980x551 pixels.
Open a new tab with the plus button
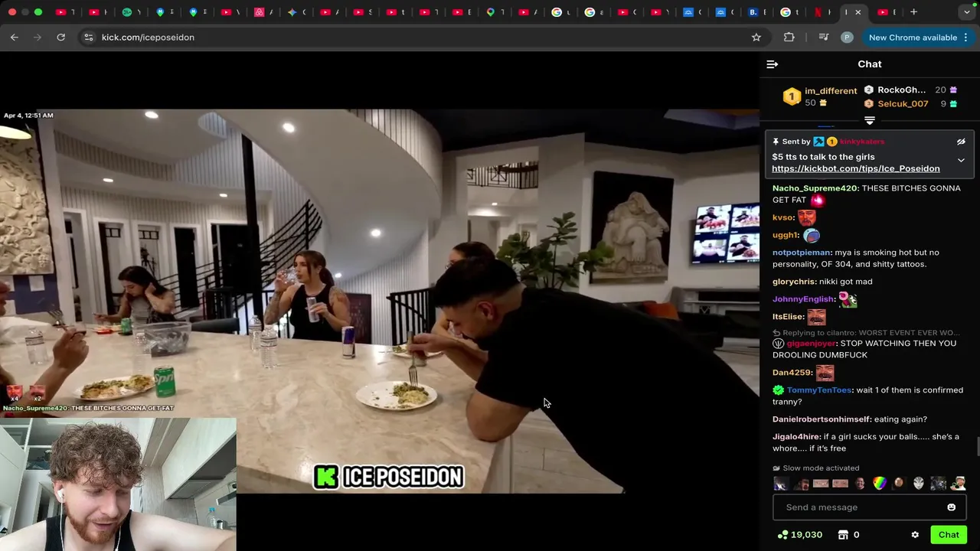[x=914, y=12]
